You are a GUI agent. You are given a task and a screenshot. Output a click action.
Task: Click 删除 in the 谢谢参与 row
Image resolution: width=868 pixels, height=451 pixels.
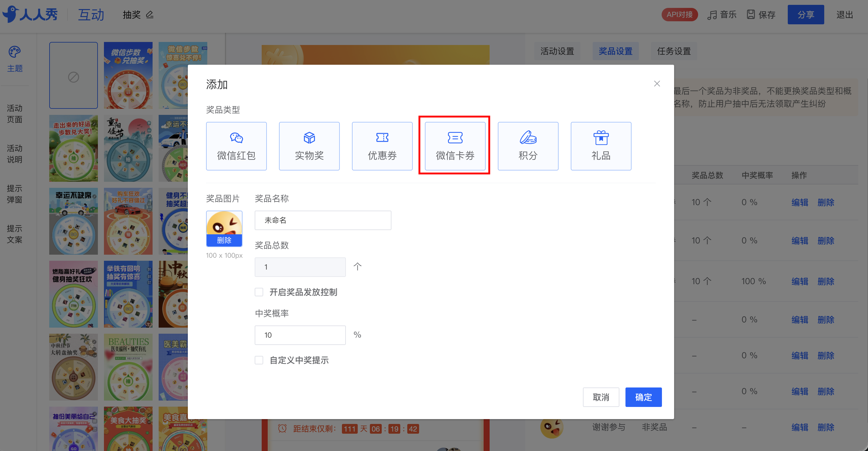point(826,427)
